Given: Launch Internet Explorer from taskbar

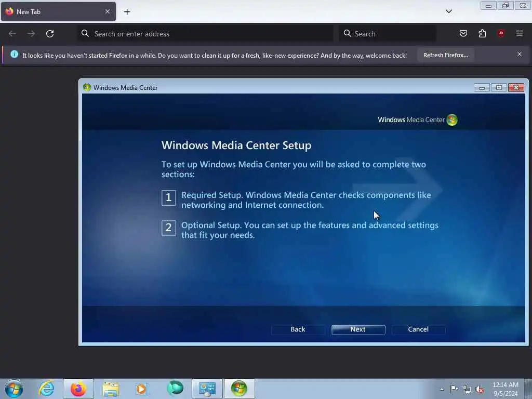Looking at the screenshot, I should click(46, 389).
